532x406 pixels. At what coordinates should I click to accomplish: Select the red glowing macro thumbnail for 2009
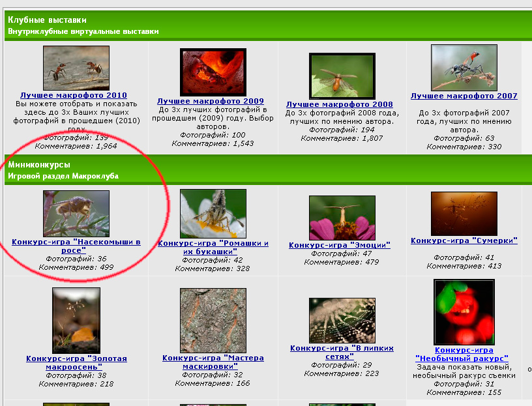[x=213, y=72]
